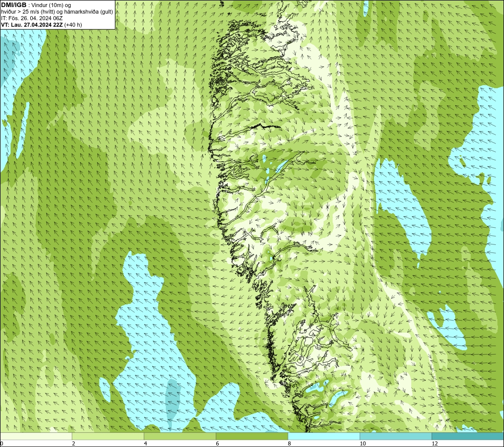This screenshot has height=447, width=504.
Task: Click the 2–4 m/s legend color band
Action: click(108, 436)
